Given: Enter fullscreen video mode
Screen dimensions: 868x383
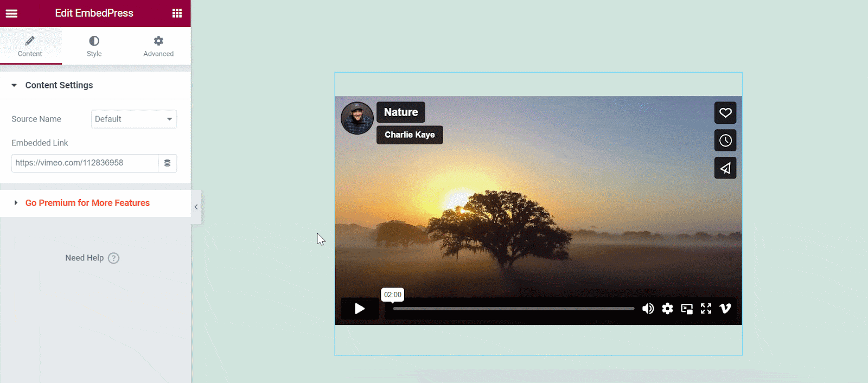Looking at the screenshot, I should (706, 309).
